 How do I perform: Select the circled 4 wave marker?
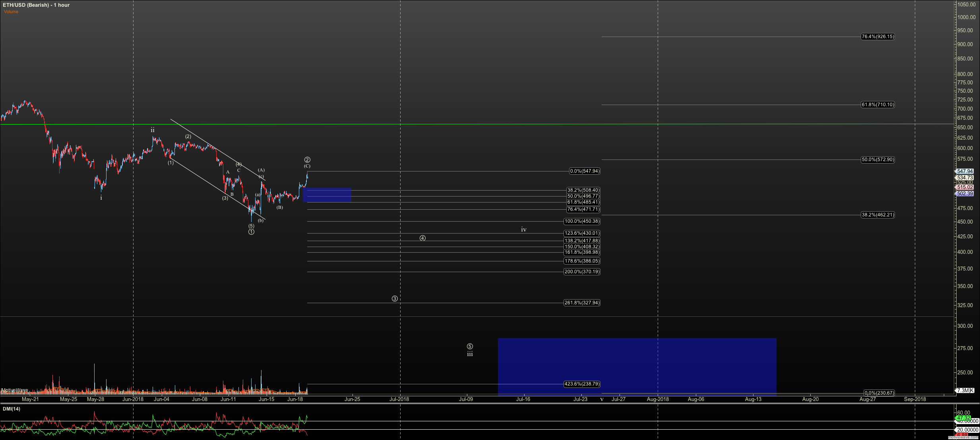[422, 238]
